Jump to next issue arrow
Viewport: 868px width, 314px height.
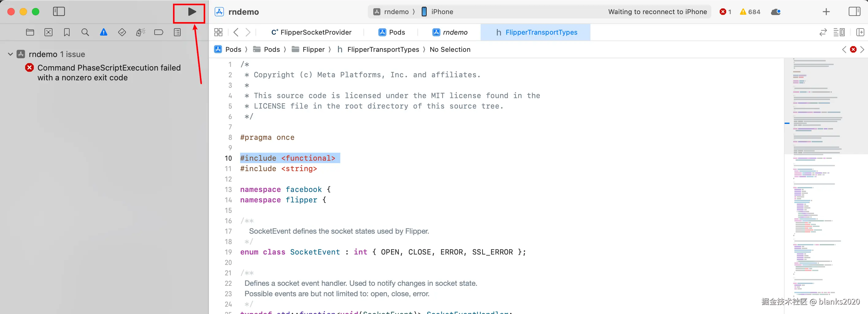tap(862, 50)
